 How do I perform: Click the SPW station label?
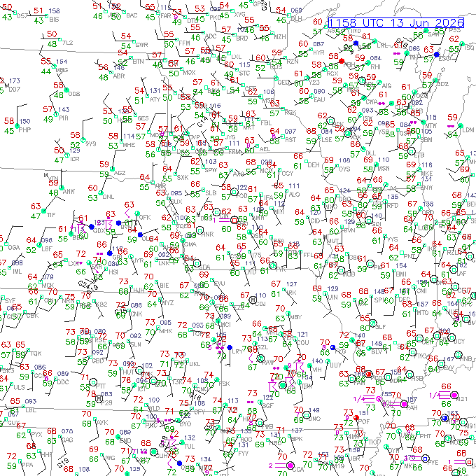211,170
